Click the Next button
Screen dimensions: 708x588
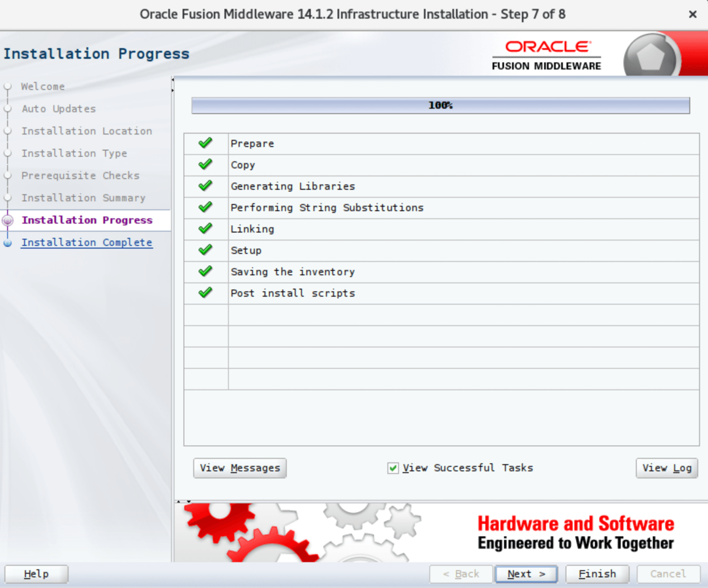tap(526, 574)
